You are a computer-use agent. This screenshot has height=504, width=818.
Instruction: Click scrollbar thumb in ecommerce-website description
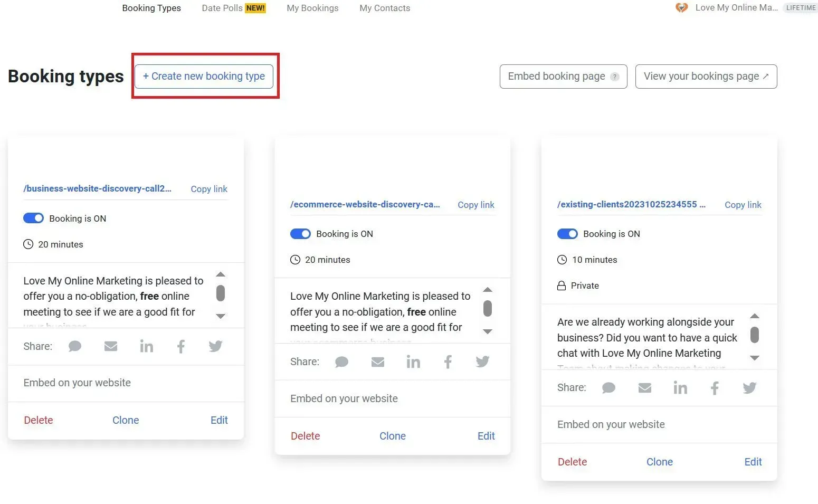[x=488, y=308]
